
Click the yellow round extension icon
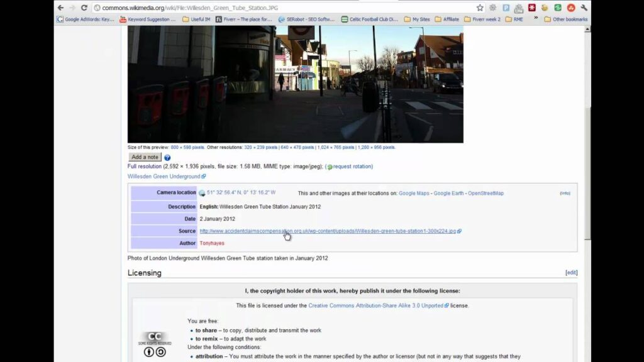click(545, 8)
